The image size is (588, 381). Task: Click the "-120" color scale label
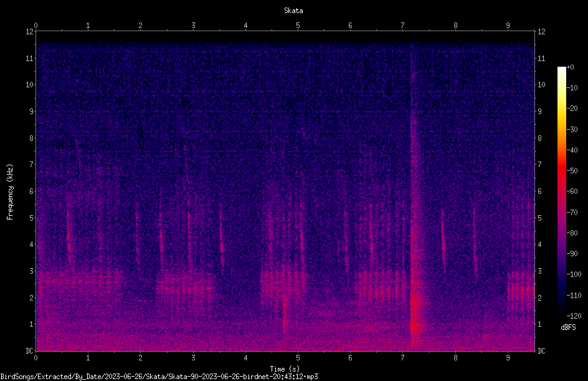coord(574,316)
